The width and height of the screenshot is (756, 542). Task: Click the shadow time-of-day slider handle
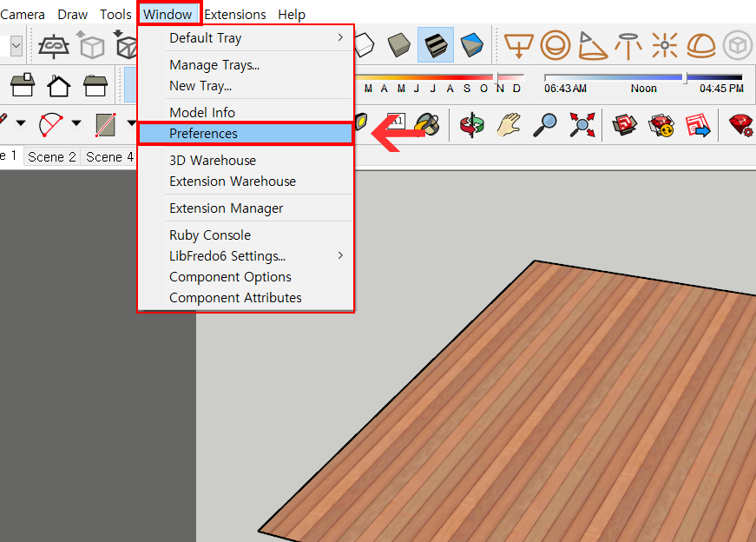685,77
